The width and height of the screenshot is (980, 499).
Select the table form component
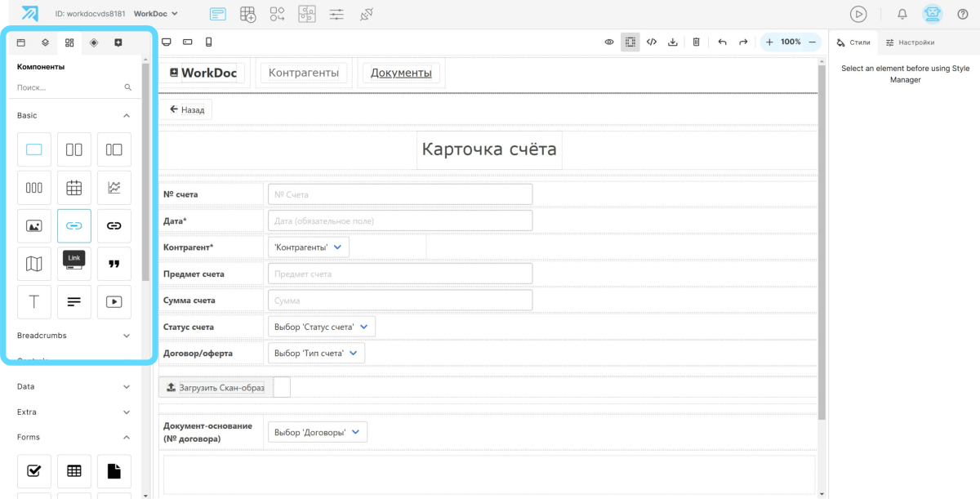point(74,470)
